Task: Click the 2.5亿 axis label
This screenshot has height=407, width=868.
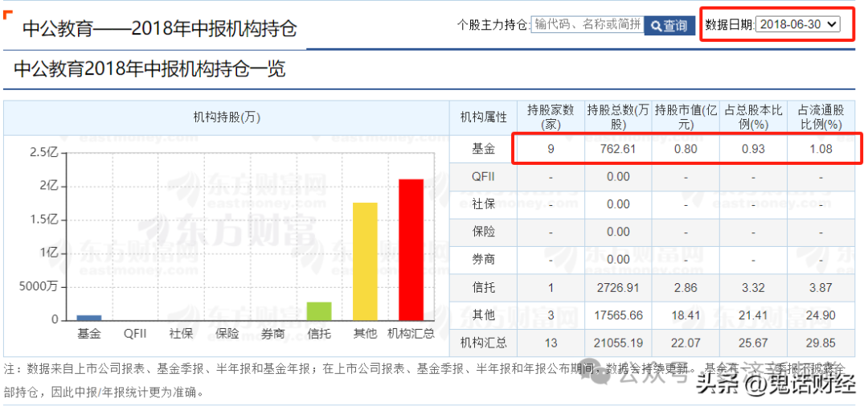Action: [43, 152]
